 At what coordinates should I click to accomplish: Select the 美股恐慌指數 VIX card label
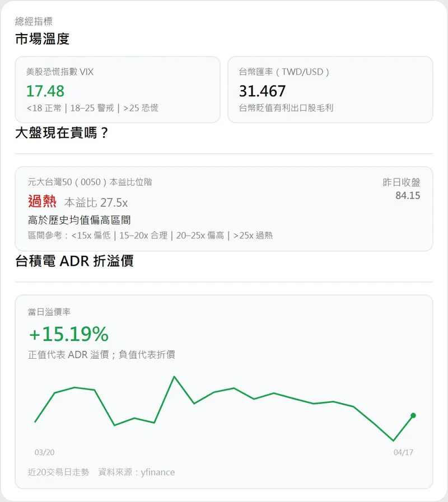(x=60, y=72)
